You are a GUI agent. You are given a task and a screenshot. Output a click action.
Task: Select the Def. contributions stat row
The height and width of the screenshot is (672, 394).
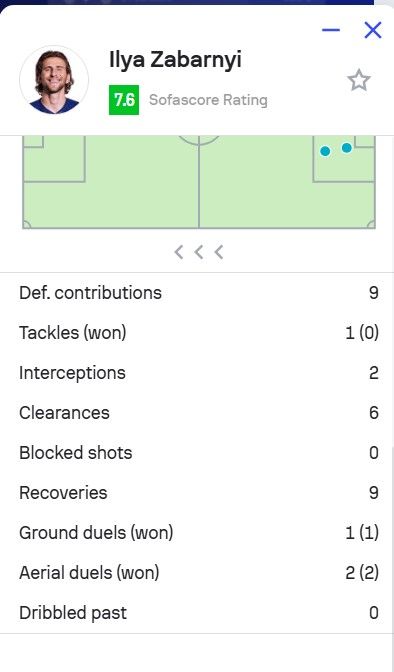pyautogui.click(x=199, y=293)
